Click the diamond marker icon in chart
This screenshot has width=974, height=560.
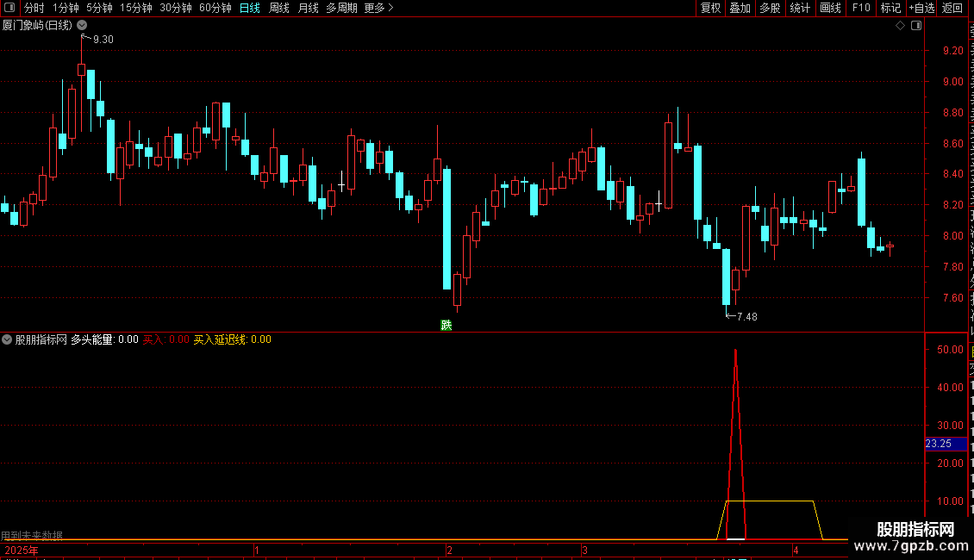point(900,26)
